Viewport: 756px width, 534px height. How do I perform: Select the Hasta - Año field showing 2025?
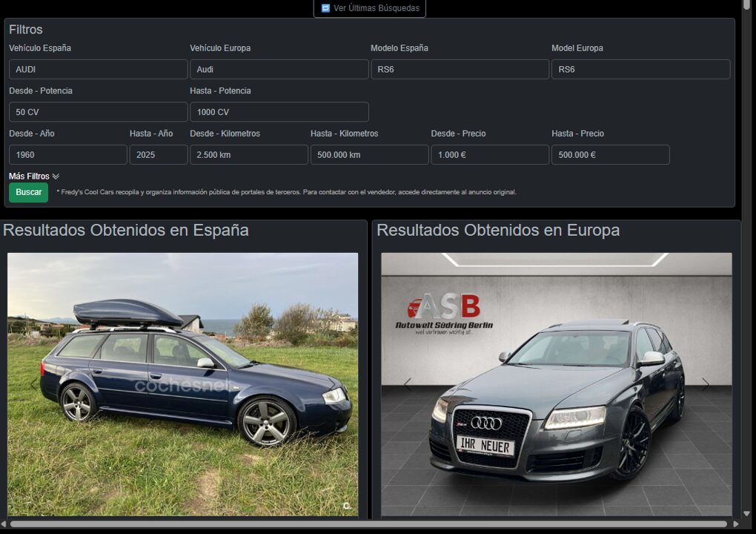point(158,155)
